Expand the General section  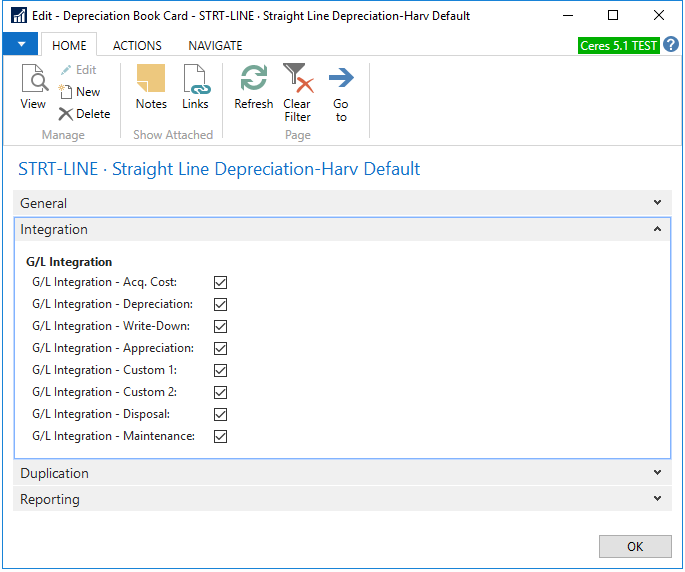657,203
